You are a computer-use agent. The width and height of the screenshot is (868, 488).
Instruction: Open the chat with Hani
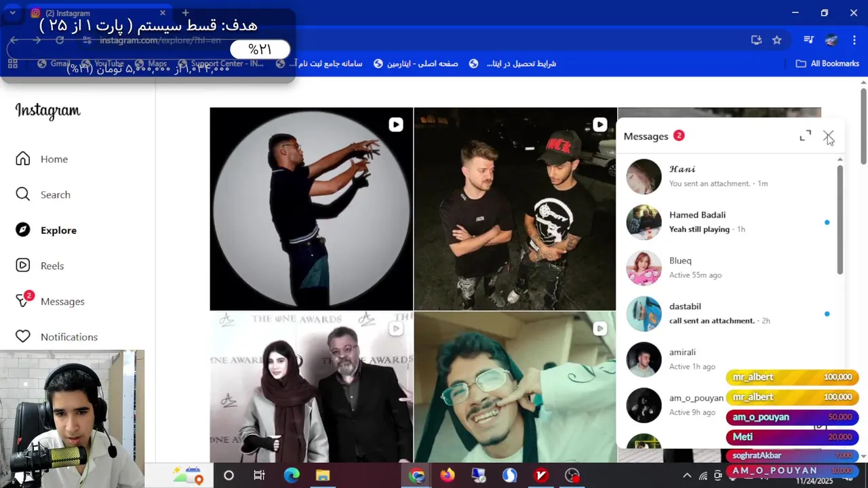(727, 176)
